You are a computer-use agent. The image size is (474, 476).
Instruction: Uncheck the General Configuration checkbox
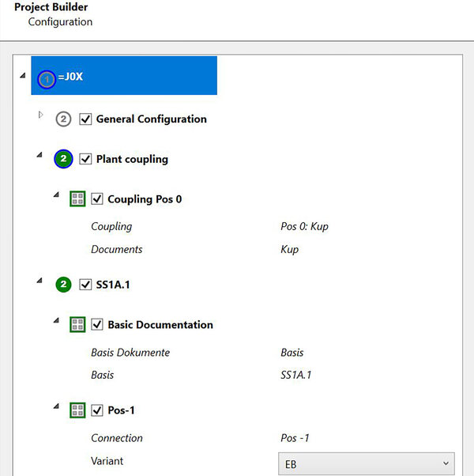pyautogui.click(x=86, y=119)
